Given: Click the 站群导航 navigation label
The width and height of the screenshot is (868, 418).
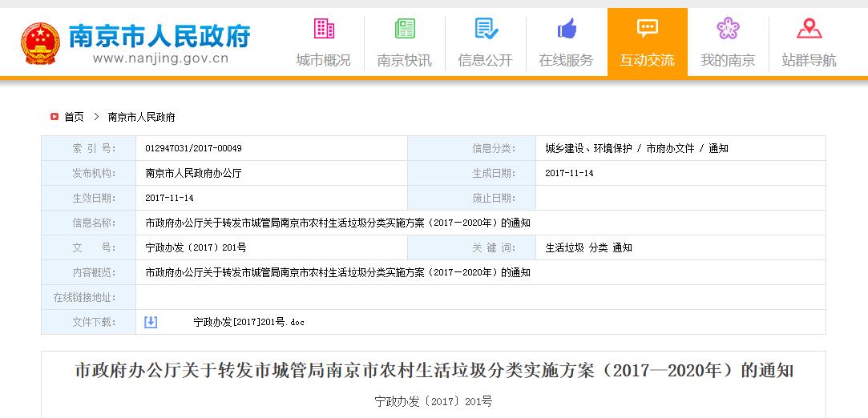Looking at the screenshot, I should [809, 60].
